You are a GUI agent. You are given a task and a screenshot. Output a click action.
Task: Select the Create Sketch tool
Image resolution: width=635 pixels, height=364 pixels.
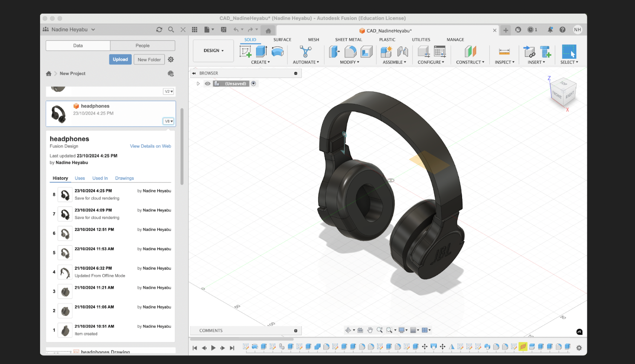click(x=246, y=52)
